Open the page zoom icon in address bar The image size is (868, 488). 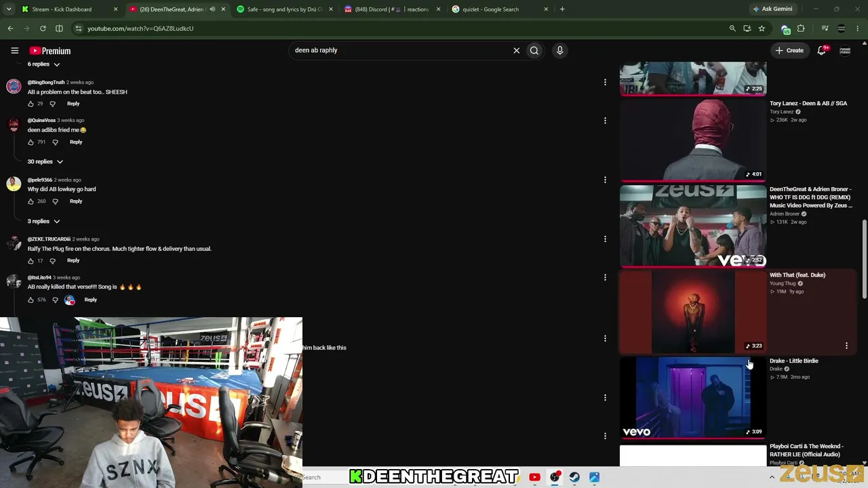click(x=732, y=28)
